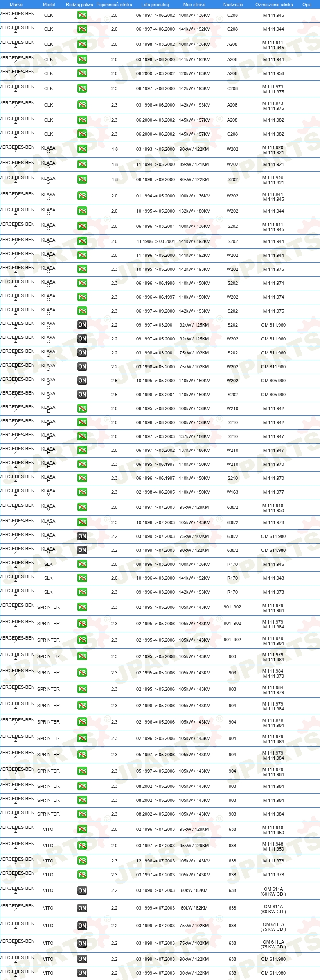Click 'KLASA M' model cell
The width and height of the screenshot is (320, 980).
[x=48, y=492]
